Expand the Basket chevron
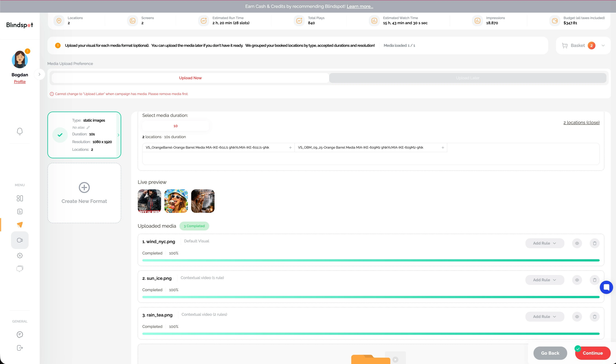616x364 pixels. [x=603, y=46]
